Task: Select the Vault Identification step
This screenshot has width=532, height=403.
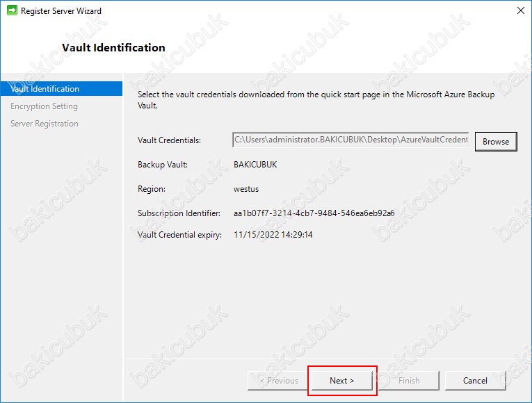Action: coord(61,89)
